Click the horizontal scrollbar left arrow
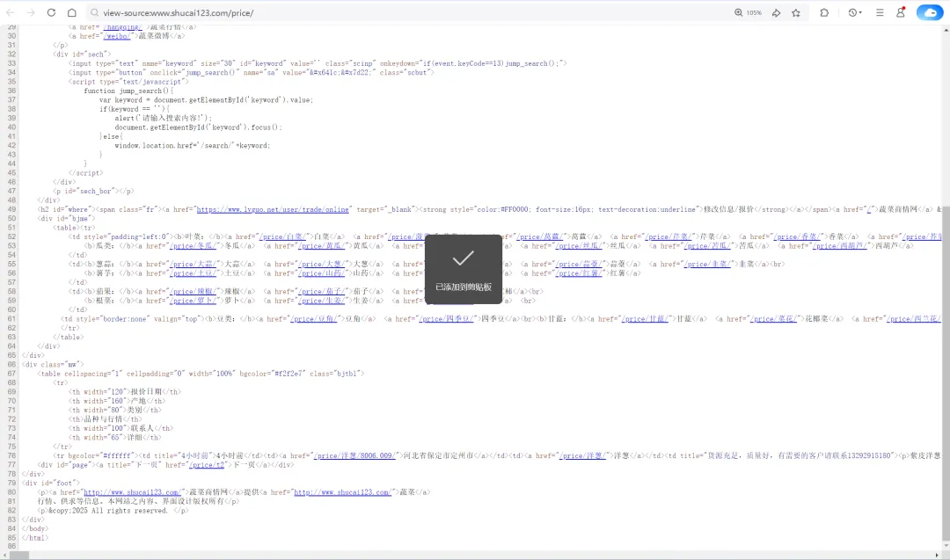The width and height of the screenshot is (950, 560). tap(4, 555)
